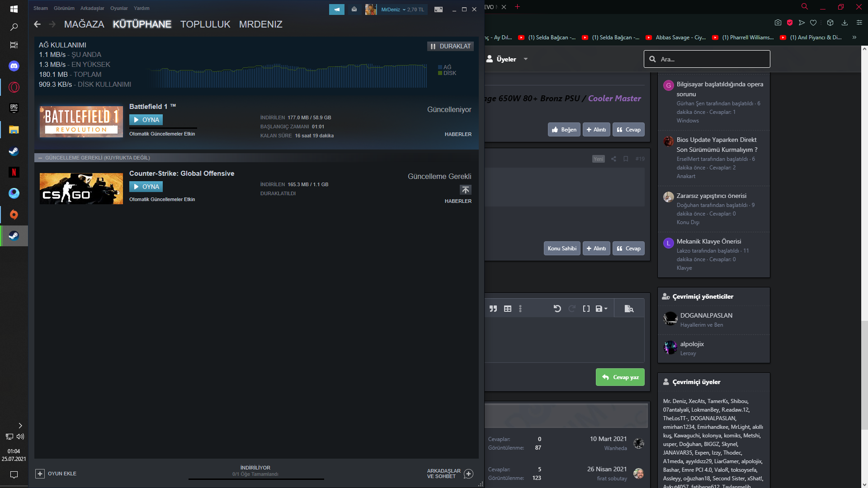This screenshot has width=868, height=488.
Task: Open the Steam inbox envelope icon
Action: [x=354, y=9]
